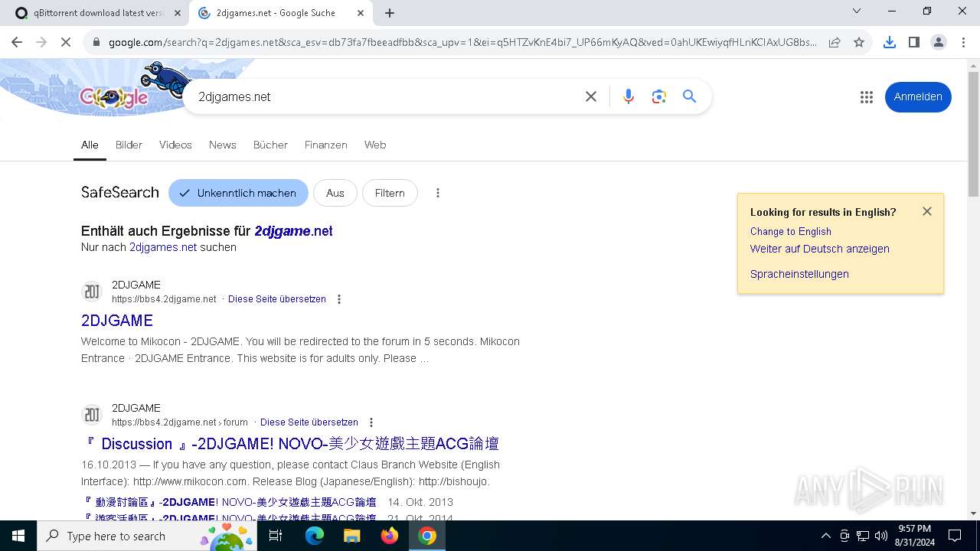Open Windows Start menu

click(x=18, y=536)
